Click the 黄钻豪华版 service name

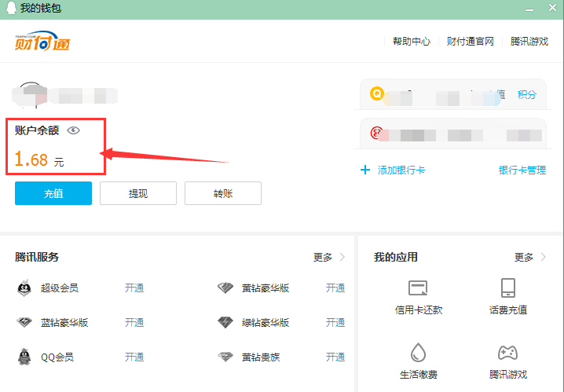[266, 288]
